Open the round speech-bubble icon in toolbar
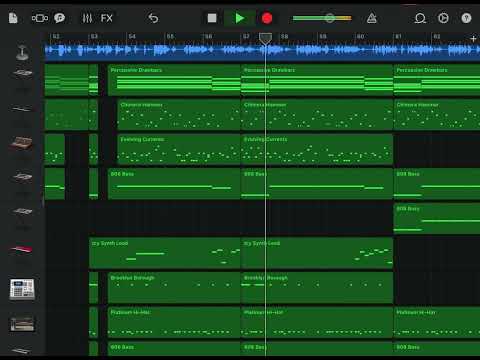The height and width of the screenshot is (360, 480). click(x=60, y=18)
